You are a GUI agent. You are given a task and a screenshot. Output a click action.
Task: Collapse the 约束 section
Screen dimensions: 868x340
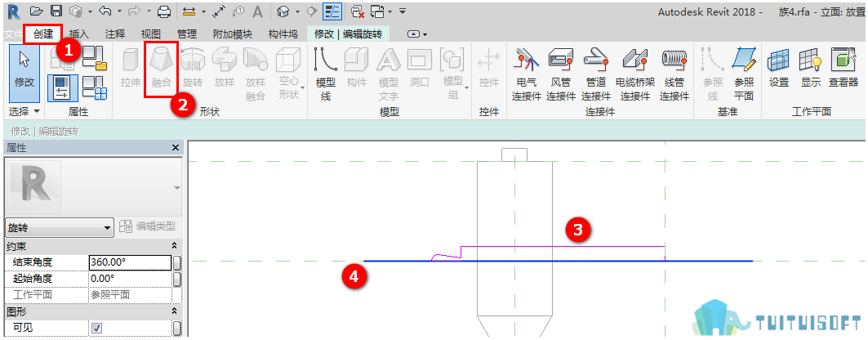click(175, 246)
